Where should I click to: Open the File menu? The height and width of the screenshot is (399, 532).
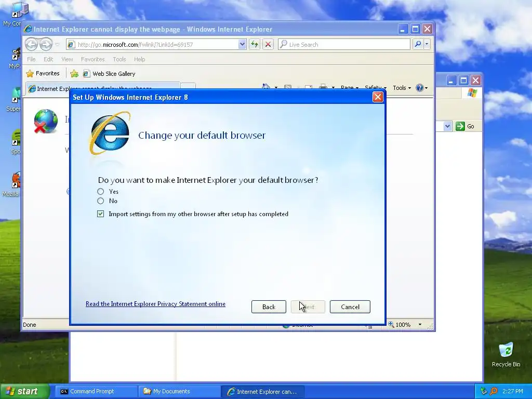coord(31,59)
